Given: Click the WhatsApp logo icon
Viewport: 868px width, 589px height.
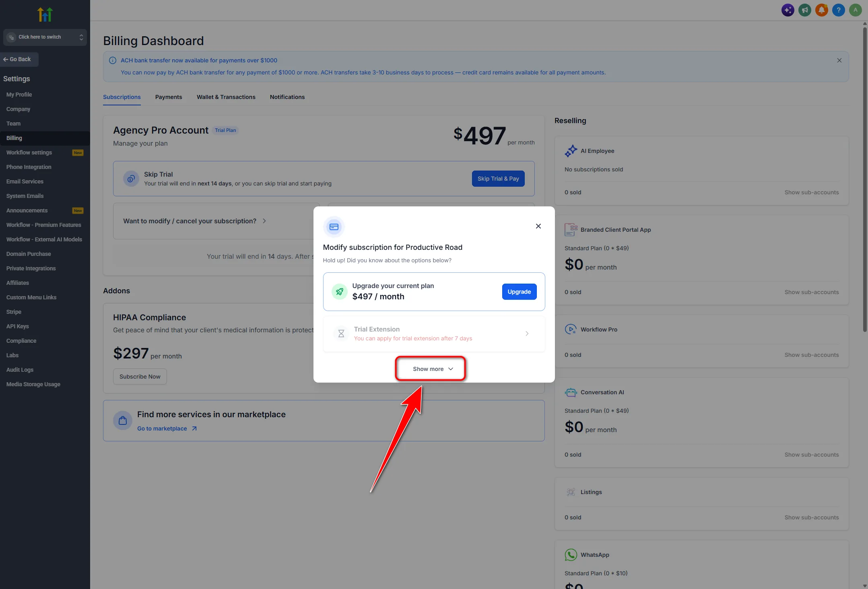Looking at the screenshot, I should (x=571, y=555).
